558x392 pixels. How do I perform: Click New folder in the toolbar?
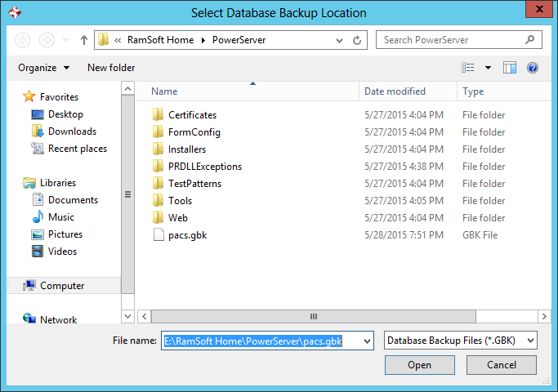pyautogui.click(x=111, y=68)
